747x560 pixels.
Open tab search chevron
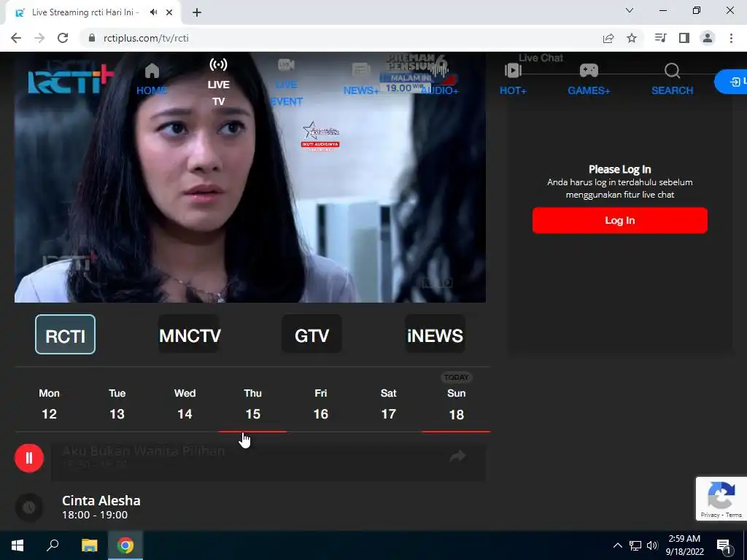(x=630, y=10)
